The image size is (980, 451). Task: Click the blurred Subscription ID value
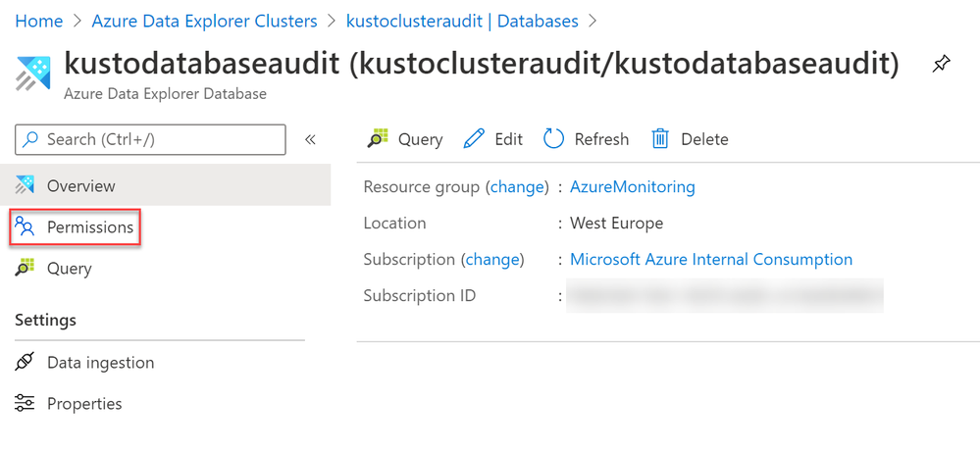point(725,295)
